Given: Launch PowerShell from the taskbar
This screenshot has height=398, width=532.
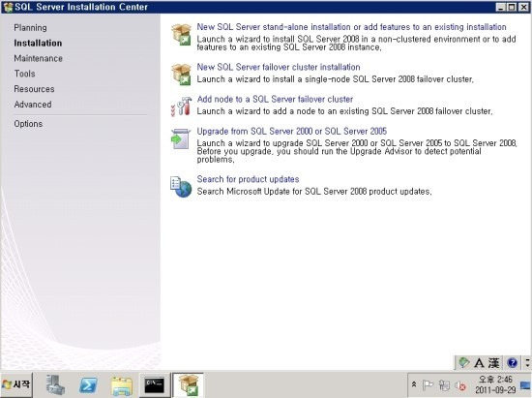Looking at the screenshot, I should coord(88,385).
